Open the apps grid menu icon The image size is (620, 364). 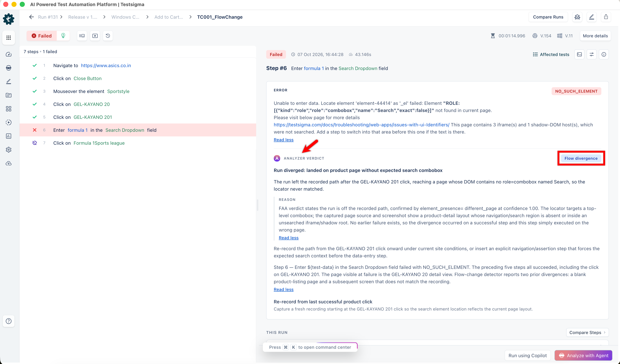tap(9, 38)
